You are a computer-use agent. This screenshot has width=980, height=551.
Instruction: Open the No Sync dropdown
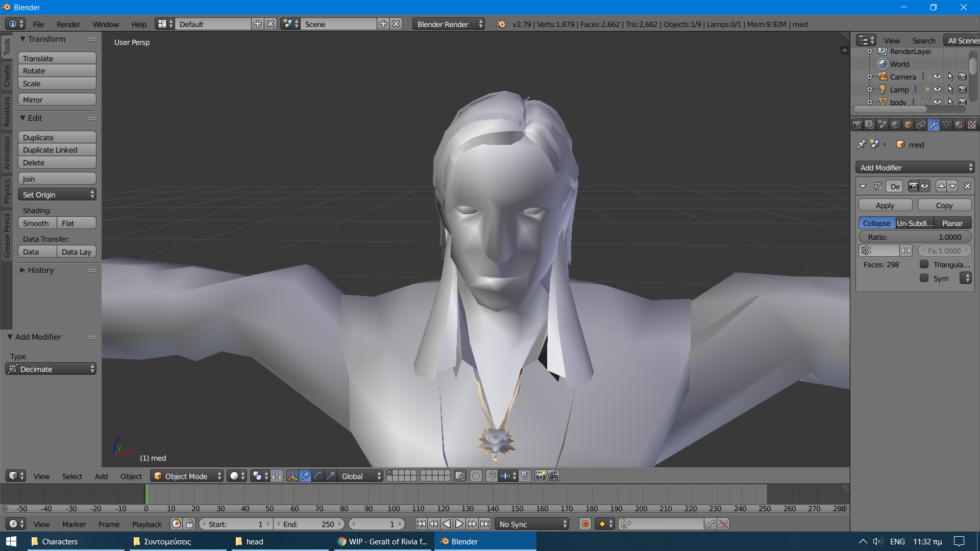(x=532, y=524)
